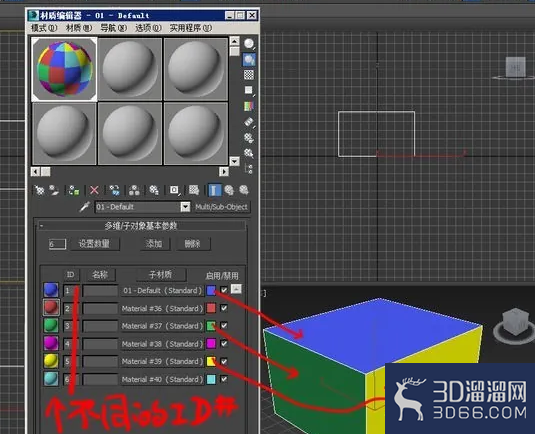This screenshot has height=434, width=535.
Task: Toggle enable checkbox for 01 - Default
Action: [224, 290]
